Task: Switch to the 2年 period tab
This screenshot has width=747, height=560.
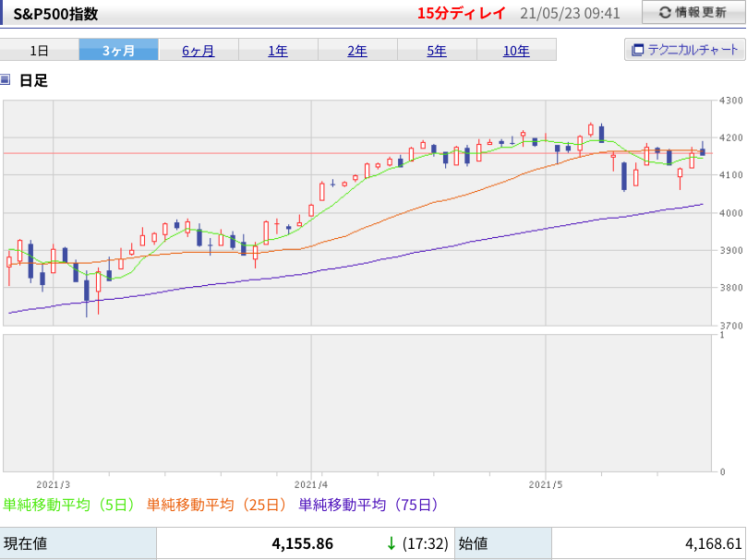Action: click(x=357, y=50)
